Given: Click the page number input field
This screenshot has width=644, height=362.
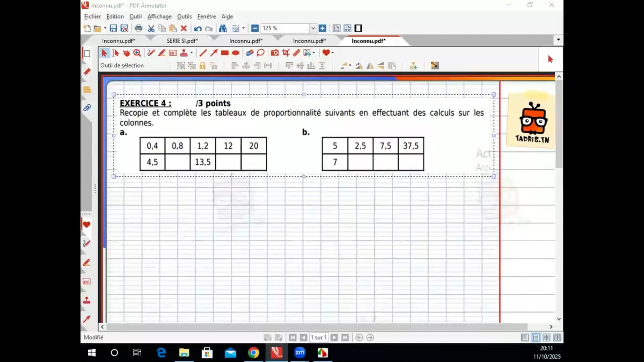Looking at the screenshot, I should 318,338.
